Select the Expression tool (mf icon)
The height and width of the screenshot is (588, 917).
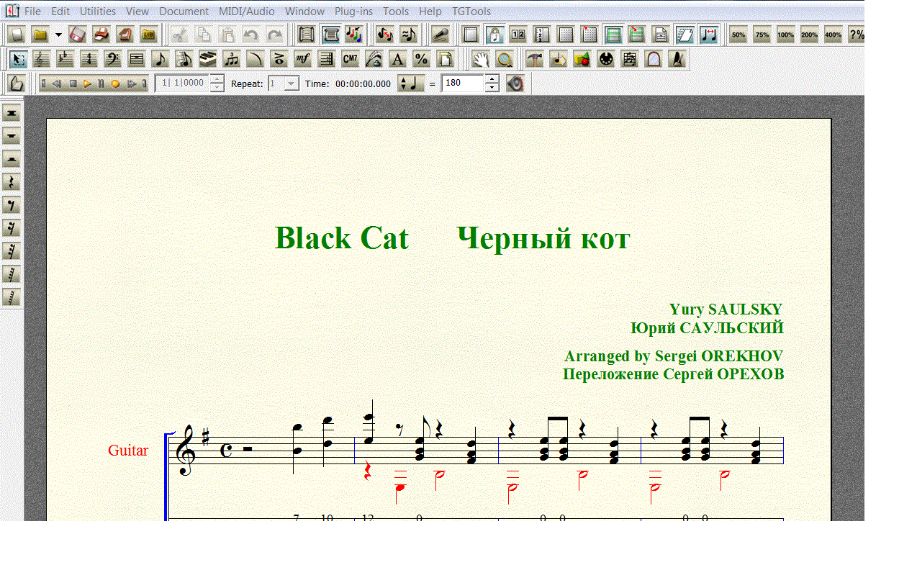pos(303,59)
